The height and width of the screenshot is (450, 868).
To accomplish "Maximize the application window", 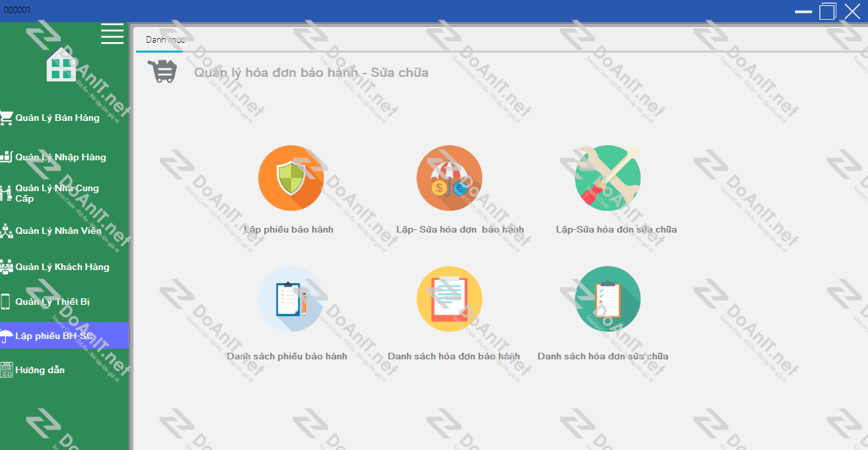I will [x=827, y=11].
